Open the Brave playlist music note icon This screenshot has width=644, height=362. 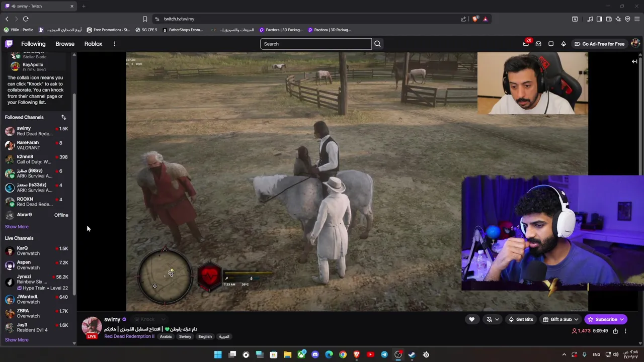click(590, 19)
